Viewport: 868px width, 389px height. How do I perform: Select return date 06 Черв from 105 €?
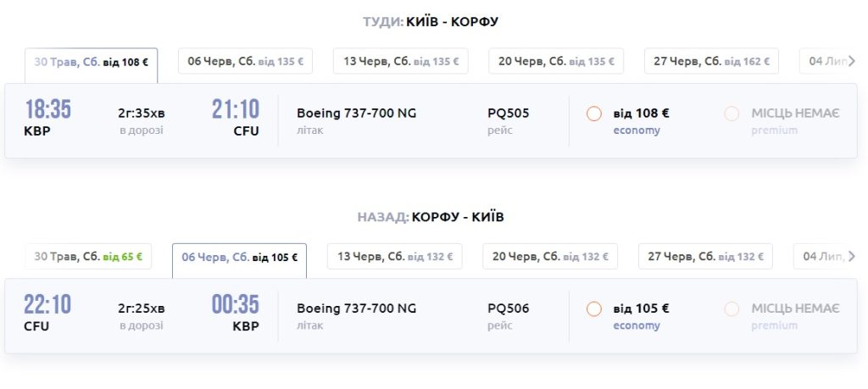coord(239,258)
